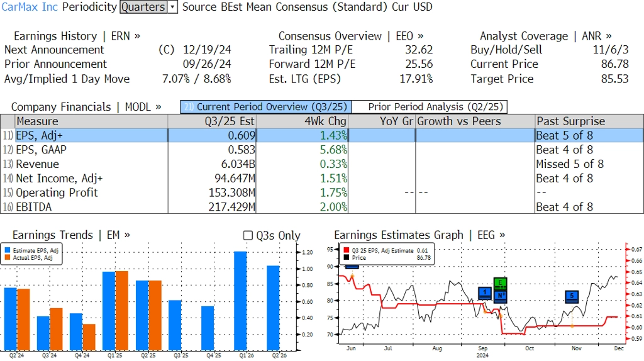The image size is (644, 361).
Task: Click EPS Adj+ estimate value 0.609
Action: pos(241,135)
